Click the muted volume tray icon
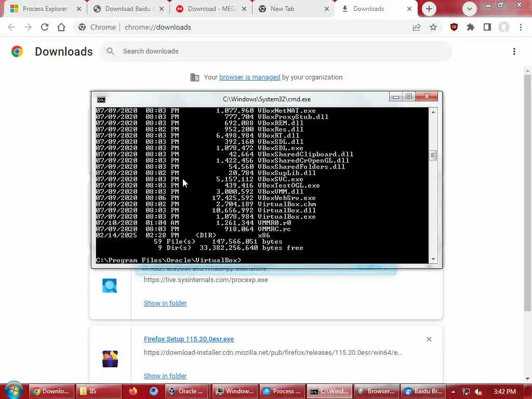The image size is (532, 399). pos(478,392)
